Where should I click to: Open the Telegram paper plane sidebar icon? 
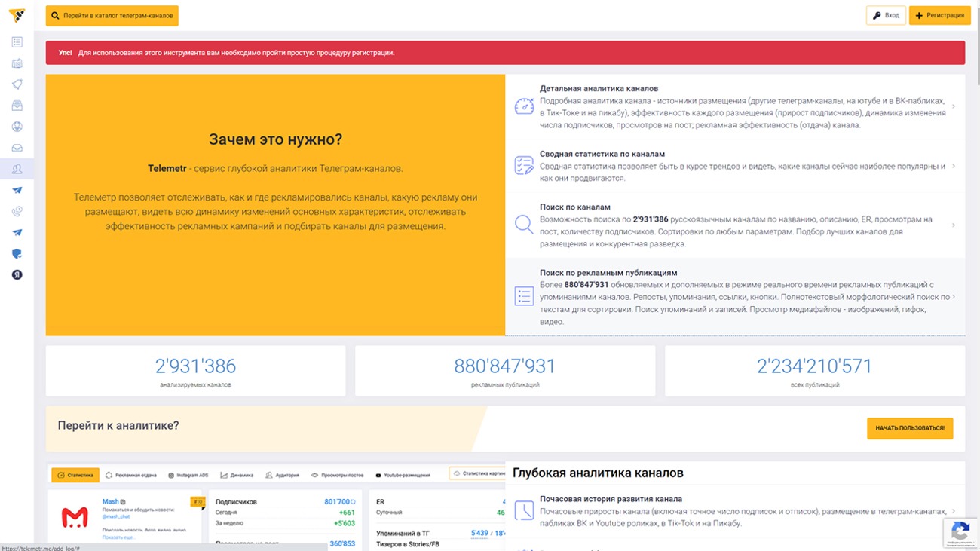17,191
